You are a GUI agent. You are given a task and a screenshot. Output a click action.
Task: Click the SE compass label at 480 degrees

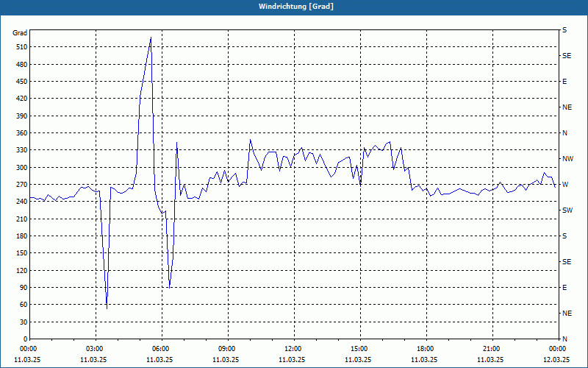point(567,56)
